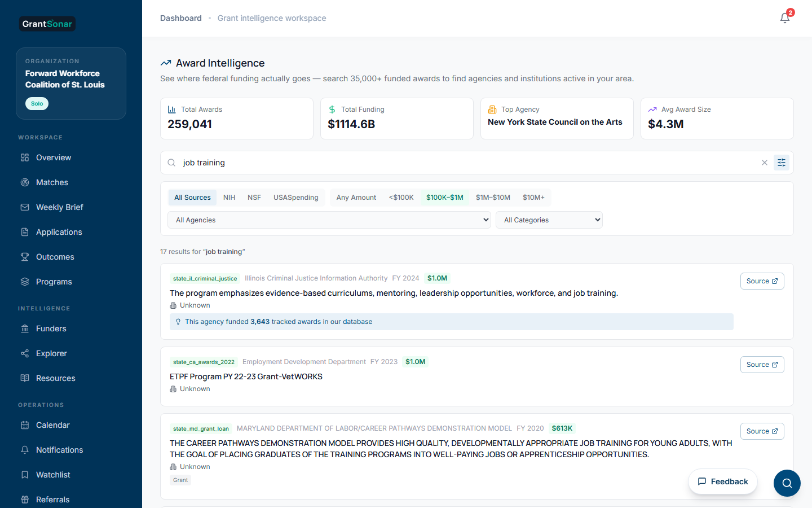Select the $10M+ amount filter
The height and width of the screenshot is (508, 812).
(533, 198)
